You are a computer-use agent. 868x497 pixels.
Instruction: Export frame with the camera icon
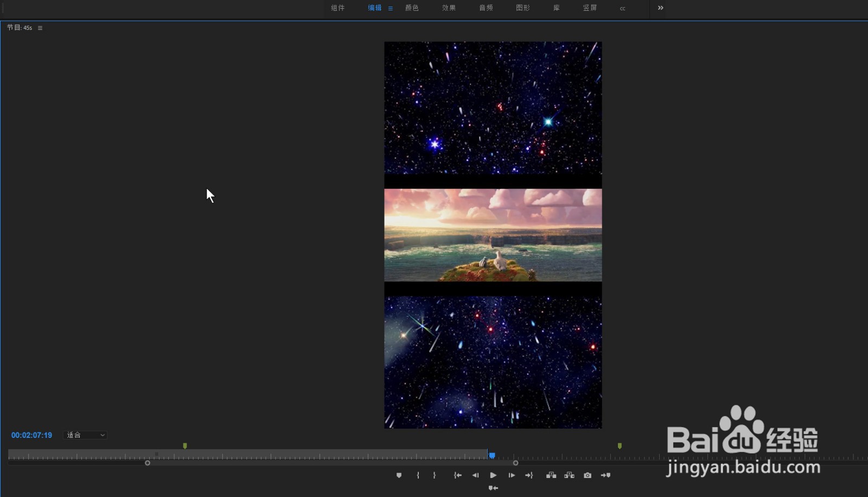tap(588, 475)
